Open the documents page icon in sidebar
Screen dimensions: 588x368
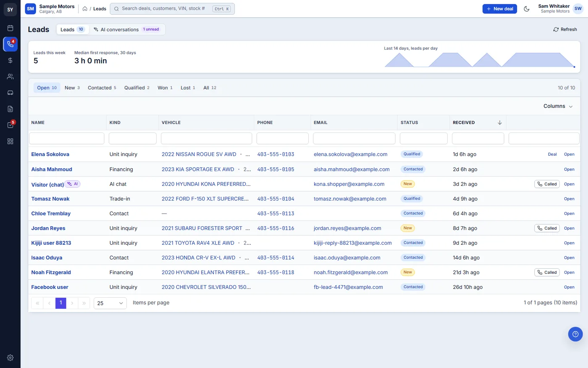[10, 109]
